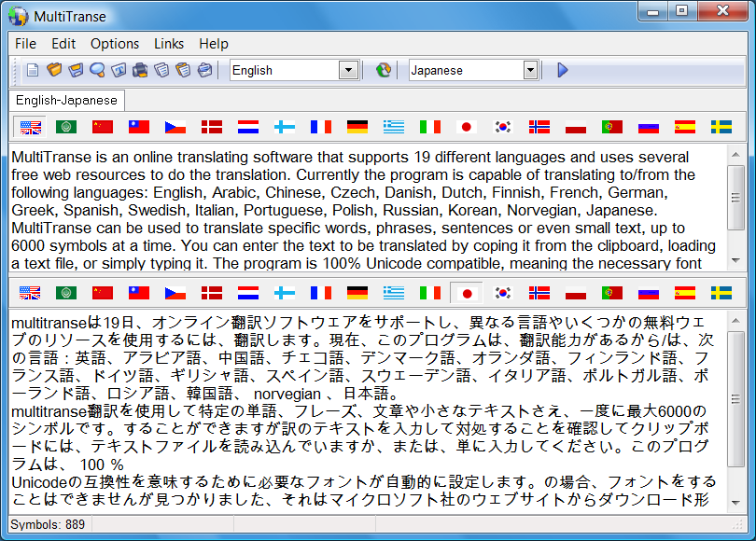Click up arrow of source text scrollbar

[x=735, y=155]
